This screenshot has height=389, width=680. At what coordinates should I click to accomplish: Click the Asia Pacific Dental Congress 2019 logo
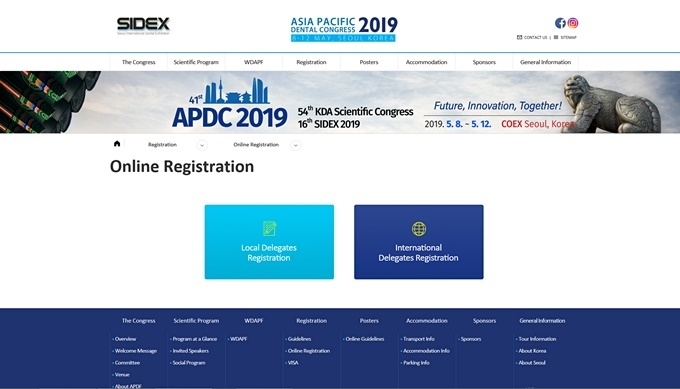click(343, 29)
